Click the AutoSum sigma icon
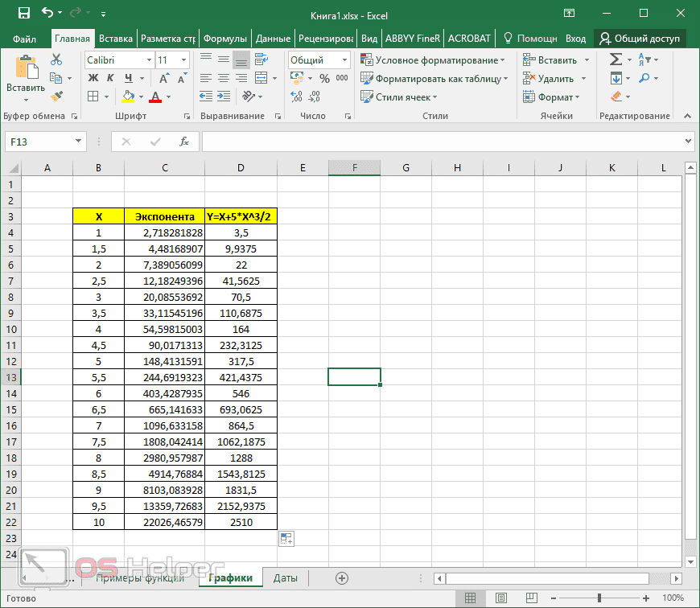 tap(616, 60)
